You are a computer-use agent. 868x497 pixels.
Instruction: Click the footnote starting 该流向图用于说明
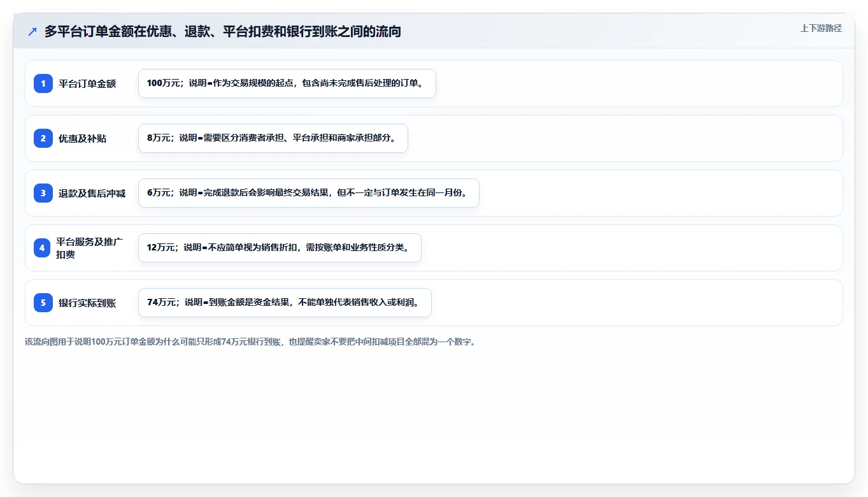pyautogui.click(x=250, y=342)
